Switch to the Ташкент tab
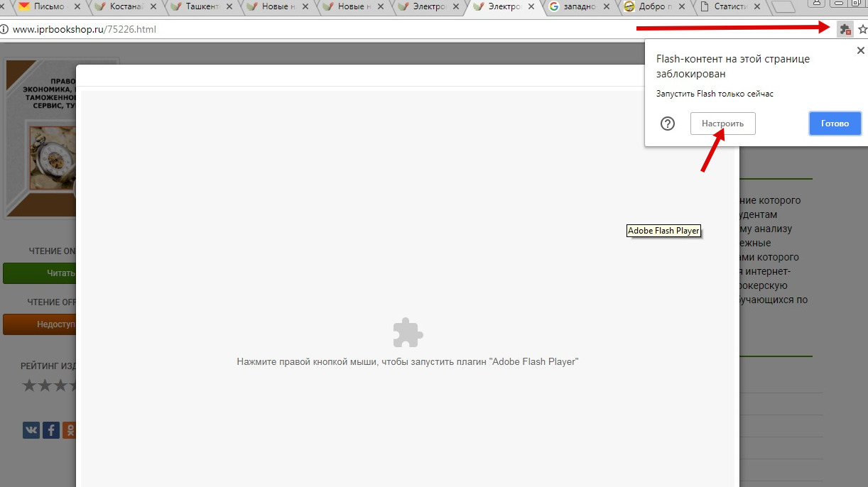This screenshot has width=868, height=487. (199, 7)
